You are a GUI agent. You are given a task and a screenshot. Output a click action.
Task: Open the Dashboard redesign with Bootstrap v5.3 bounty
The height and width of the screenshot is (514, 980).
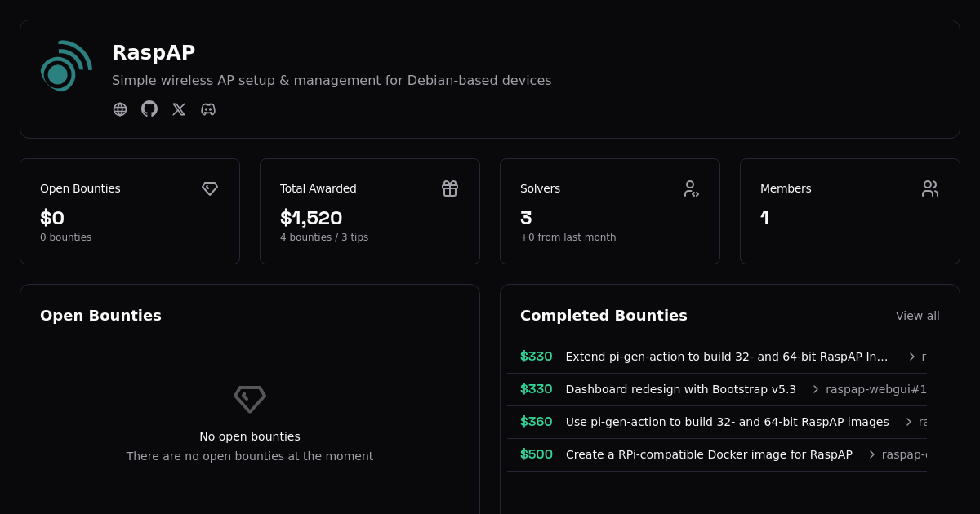coord(680,389)
